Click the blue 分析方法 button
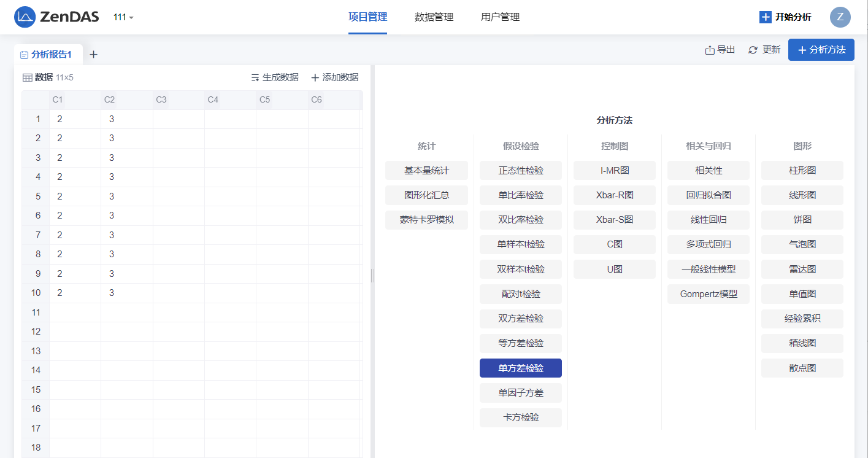This screenshot has width=868, height=458. click(821, 50)
